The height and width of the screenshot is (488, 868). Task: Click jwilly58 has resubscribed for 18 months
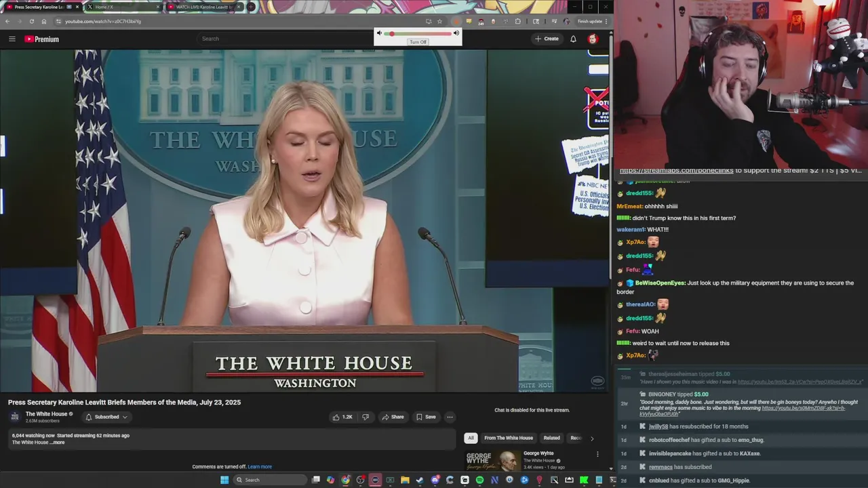point(698,426)
